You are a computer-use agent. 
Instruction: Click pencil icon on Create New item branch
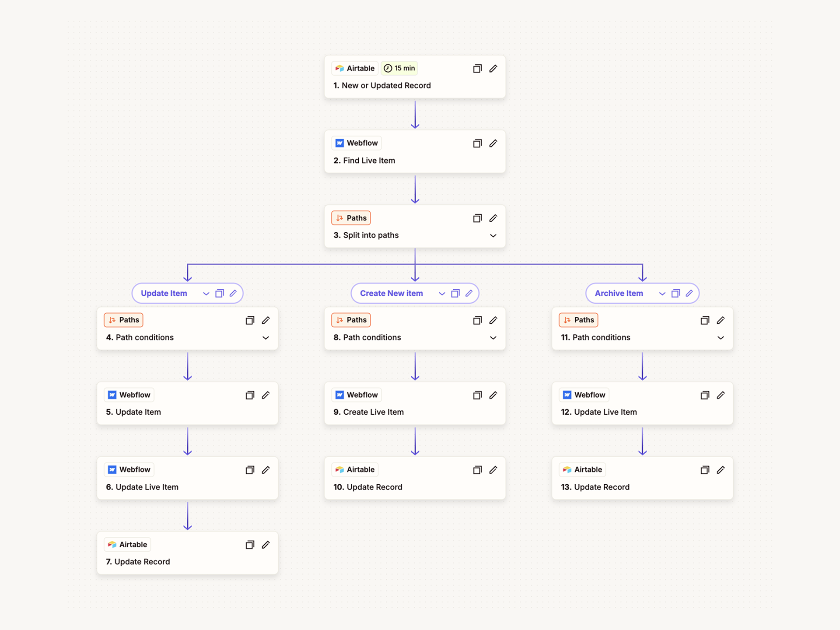pyautogui.click(x=469, y=294)
